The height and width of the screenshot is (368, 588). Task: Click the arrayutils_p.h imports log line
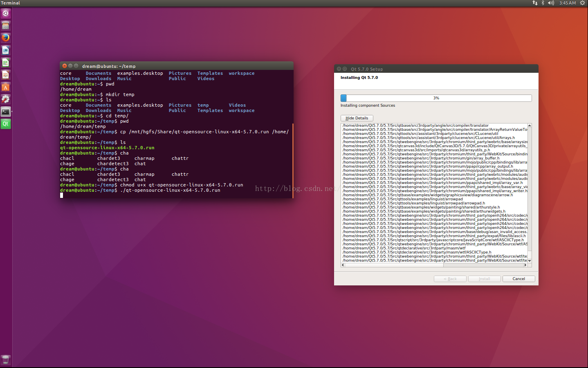tap(416, 150)
